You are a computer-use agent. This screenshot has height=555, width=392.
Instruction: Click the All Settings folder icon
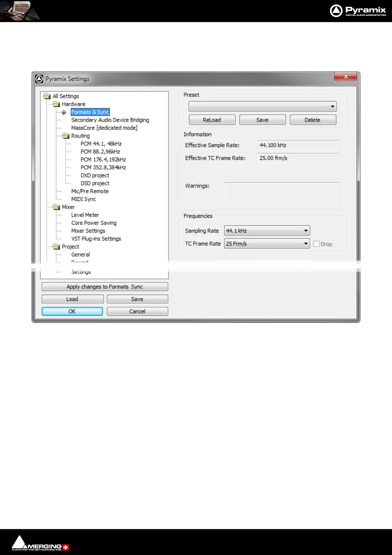pos(47,96)
